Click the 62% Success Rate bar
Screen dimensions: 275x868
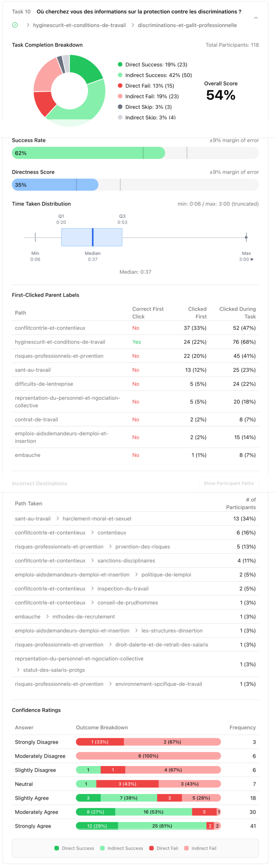88,153
